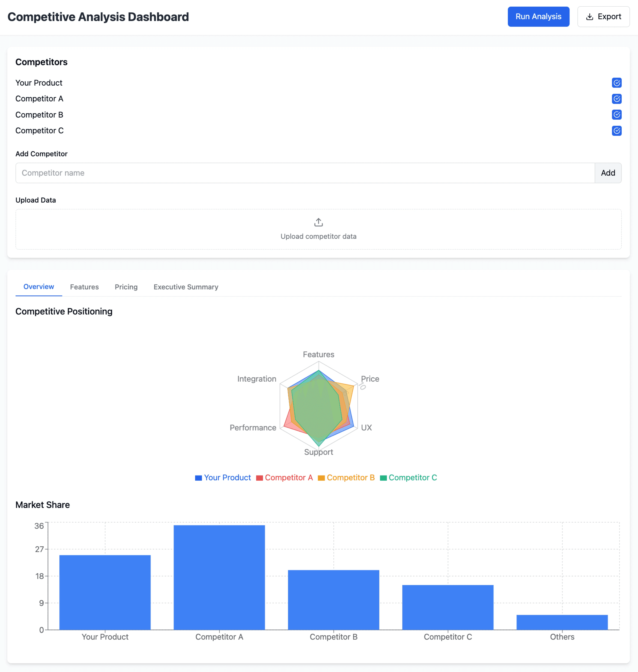Click the red Competitor A legend square

click(259, 478)
